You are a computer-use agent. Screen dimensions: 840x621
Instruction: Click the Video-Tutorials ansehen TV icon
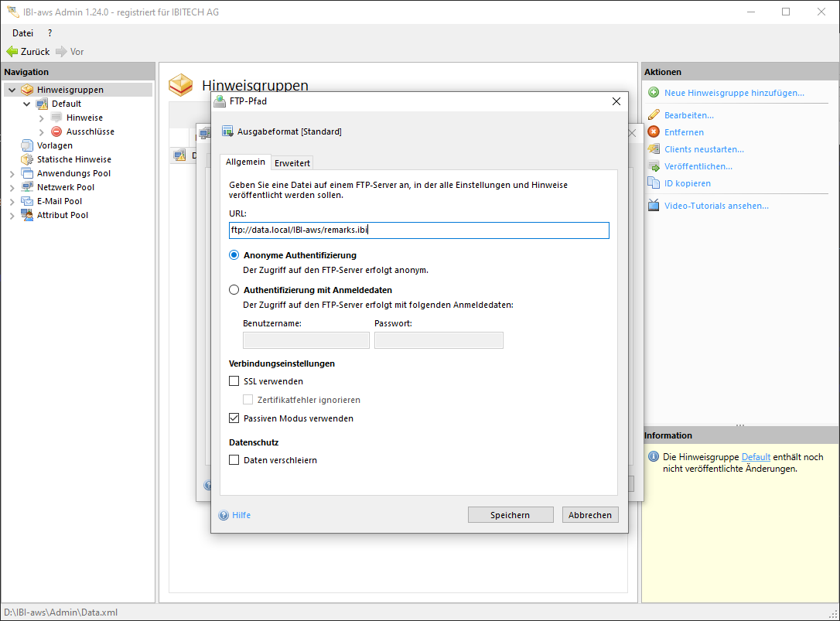click(654, 206)
